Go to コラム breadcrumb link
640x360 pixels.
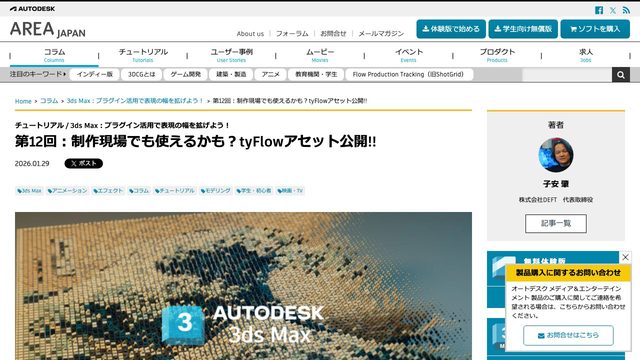pos(49,101)
